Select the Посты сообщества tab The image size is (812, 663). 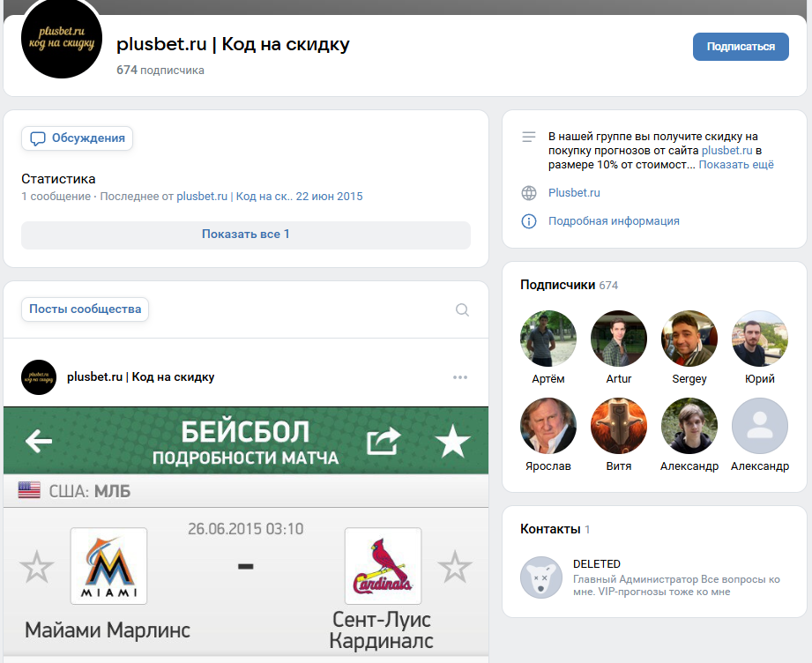tap(85, 309)
